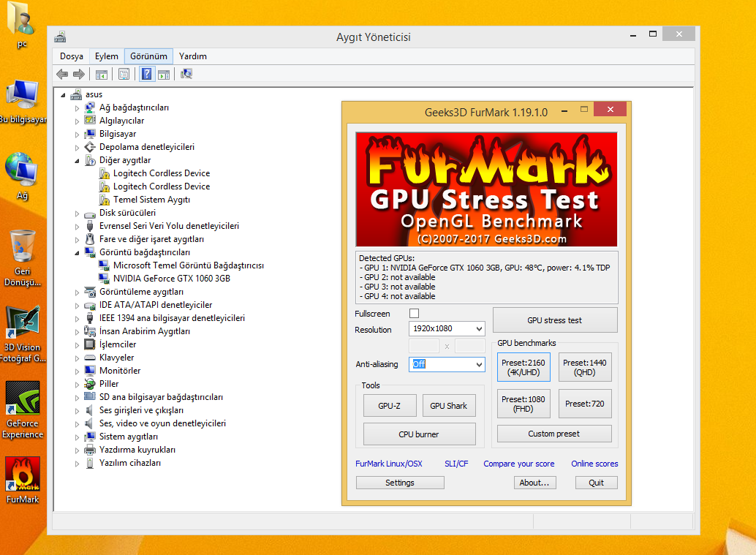Open the Online scores link
This screenshot has height=555, width=756.
coord(594,464)
